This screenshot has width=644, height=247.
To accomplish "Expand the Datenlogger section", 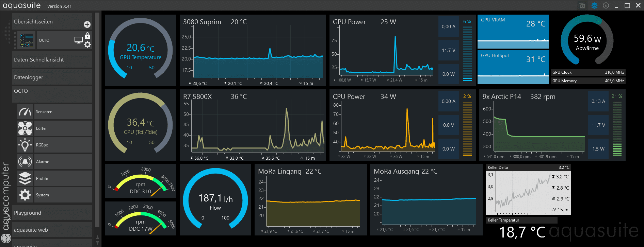I will pos(52,77).
